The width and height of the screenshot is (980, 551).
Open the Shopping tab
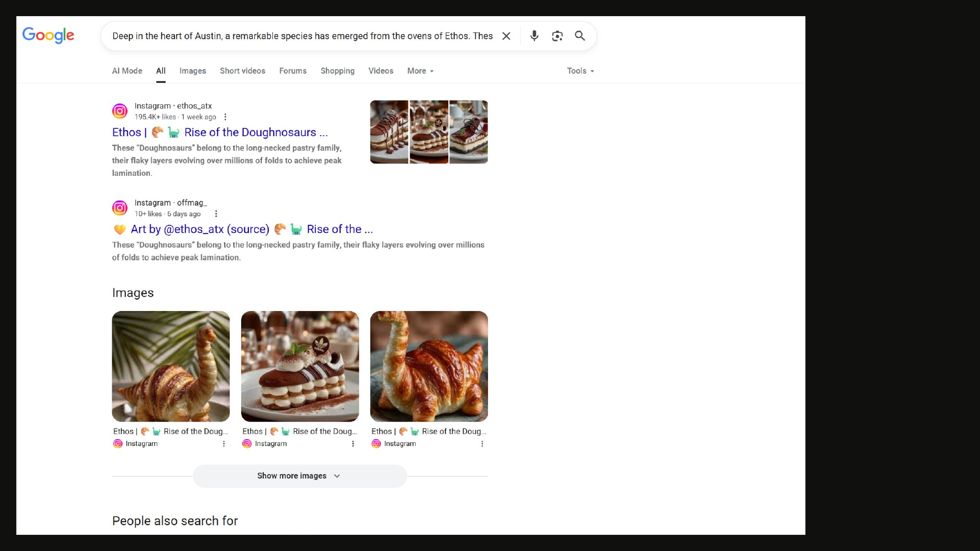click(x=337, y=71)
